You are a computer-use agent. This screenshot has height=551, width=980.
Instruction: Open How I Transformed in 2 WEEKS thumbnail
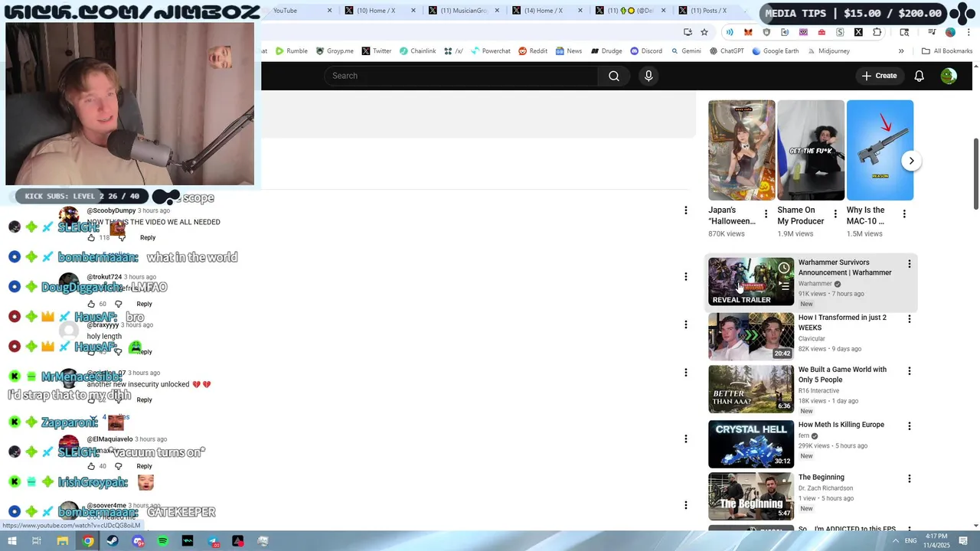751,336
